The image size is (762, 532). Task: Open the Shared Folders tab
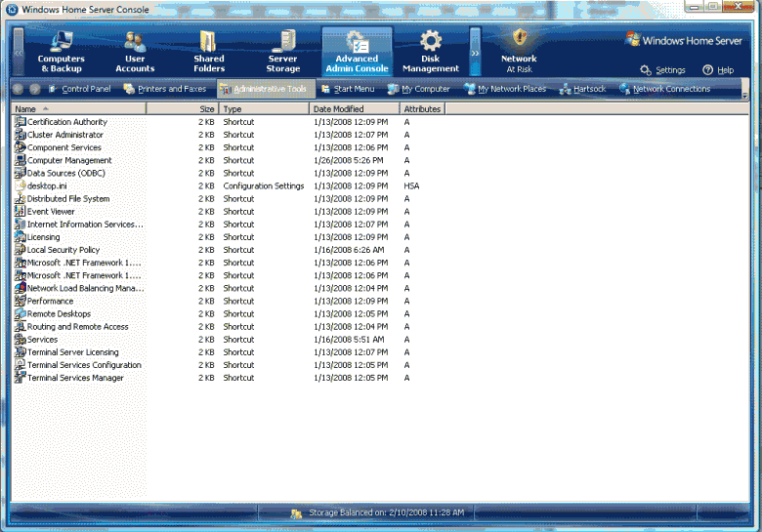pos(209,52)
